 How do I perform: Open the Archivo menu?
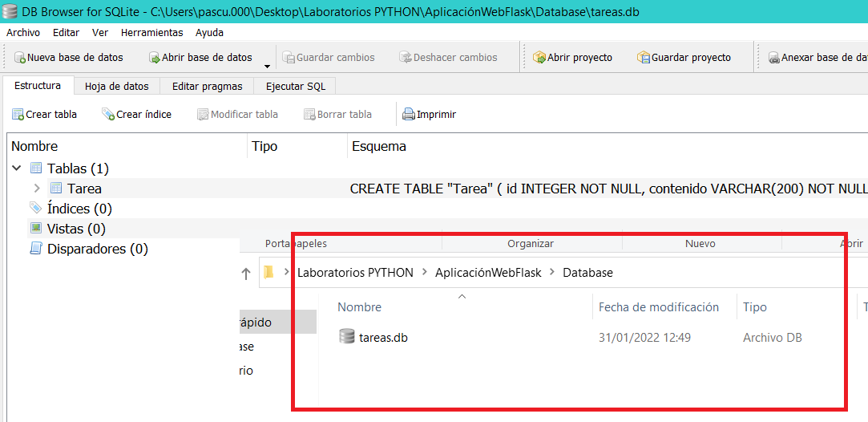coord(23,33)
